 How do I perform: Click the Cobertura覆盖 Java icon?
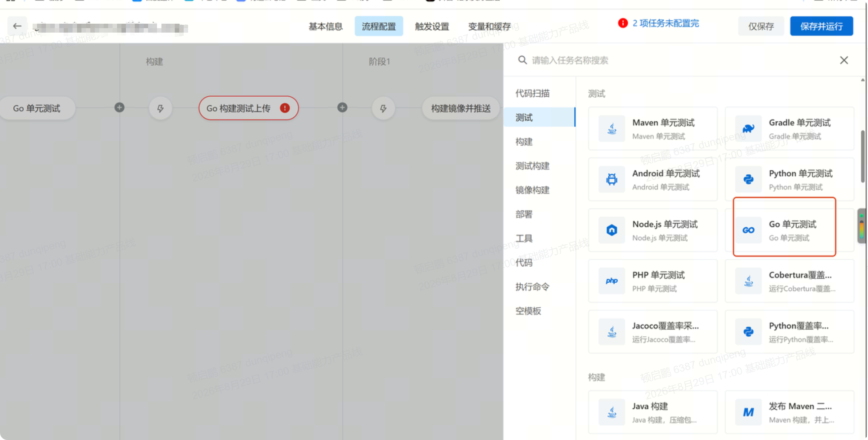(748, 281)
